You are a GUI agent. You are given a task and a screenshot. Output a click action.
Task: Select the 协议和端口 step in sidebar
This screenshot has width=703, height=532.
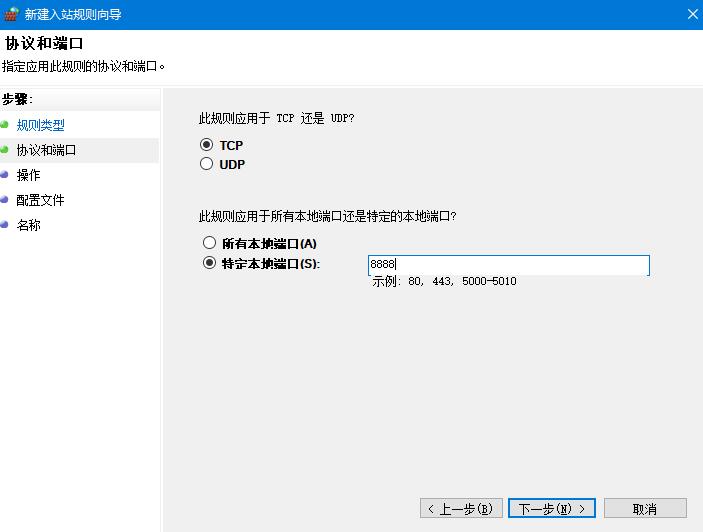point(46,150)
